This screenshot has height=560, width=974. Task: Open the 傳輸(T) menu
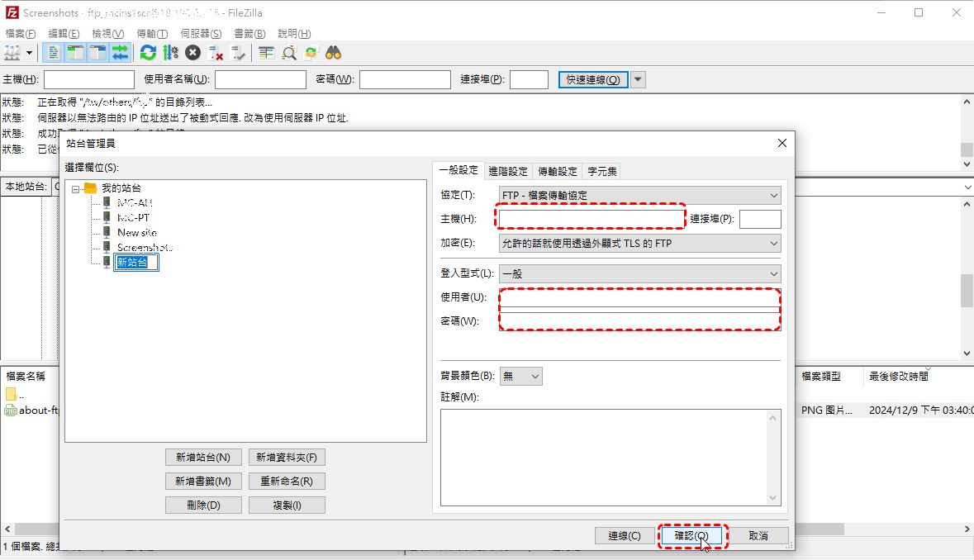[x=152, y=34]
